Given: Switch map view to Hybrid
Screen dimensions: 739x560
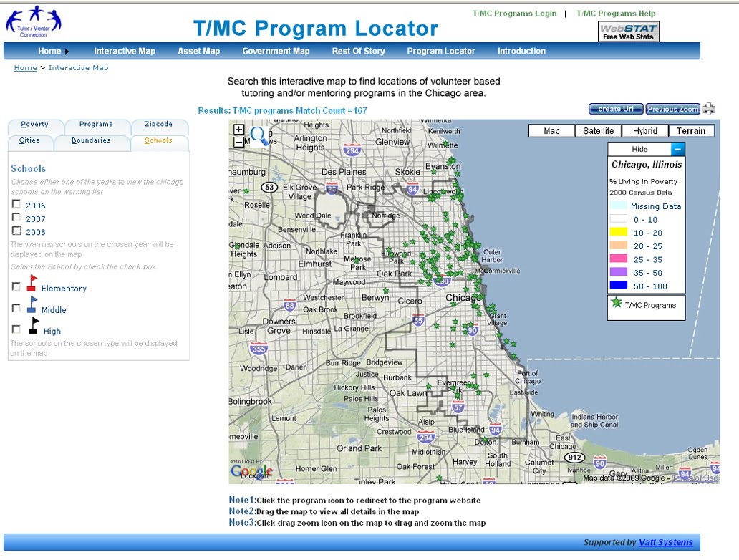Looking at the screenshot, I should point(644,131).
